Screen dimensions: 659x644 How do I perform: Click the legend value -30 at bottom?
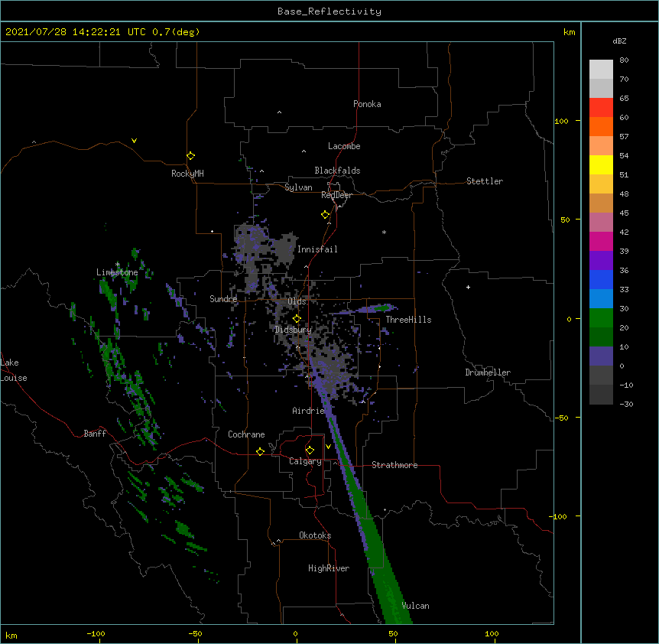click(626, 404)
